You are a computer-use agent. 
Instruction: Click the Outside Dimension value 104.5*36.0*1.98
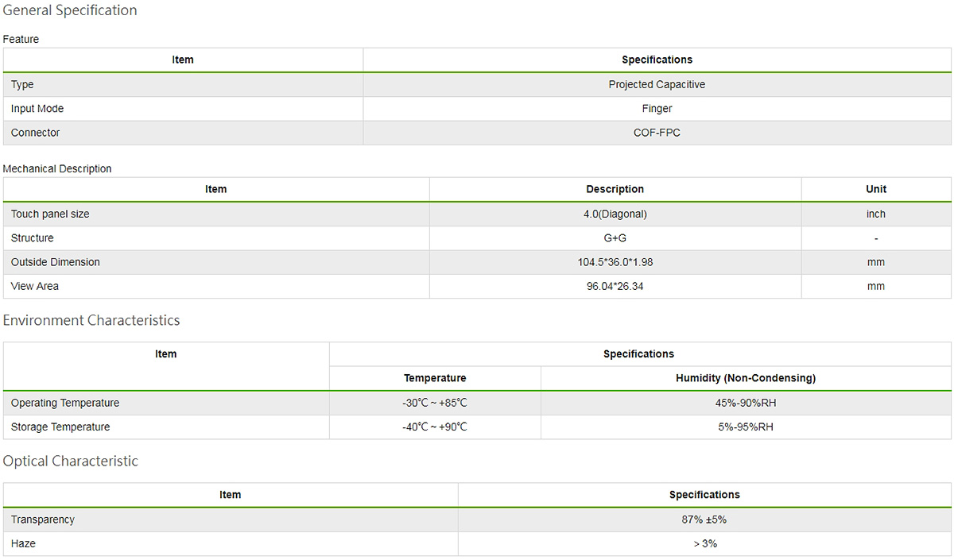pyautogui.click(x=615, y=262)
